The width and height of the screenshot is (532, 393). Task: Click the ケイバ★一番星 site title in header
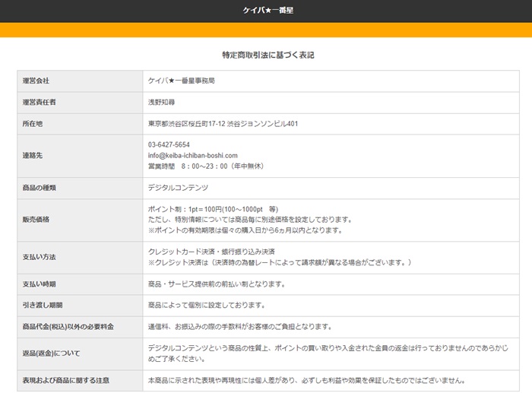pos(266,11)
